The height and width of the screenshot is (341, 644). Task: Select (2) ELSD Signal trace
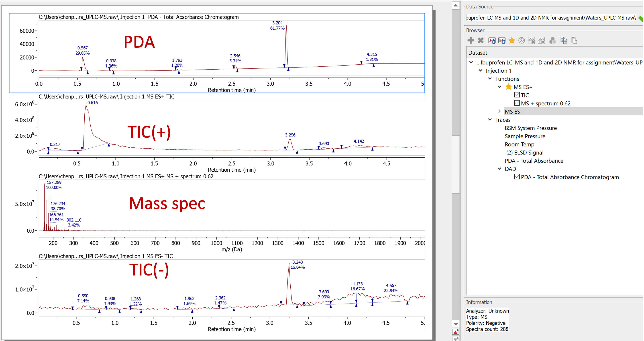(x=525, y=152)
